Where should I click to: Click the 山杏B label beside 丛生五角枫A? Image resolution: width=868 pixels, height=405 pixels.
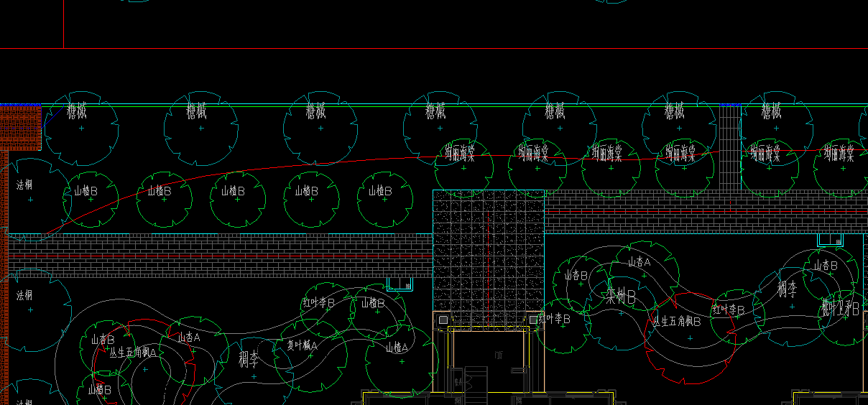103,339
